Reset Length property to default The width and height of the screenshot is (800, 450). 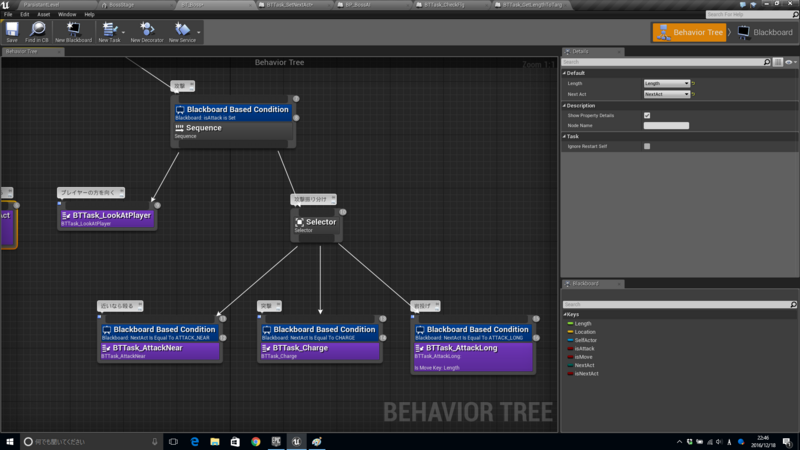coord(693,83)
